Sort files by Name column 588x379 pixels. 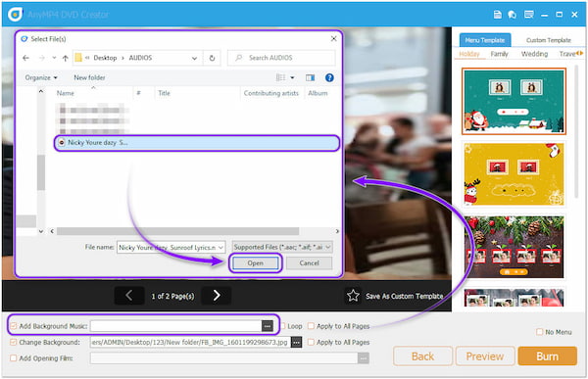click(x=66, y=93)
